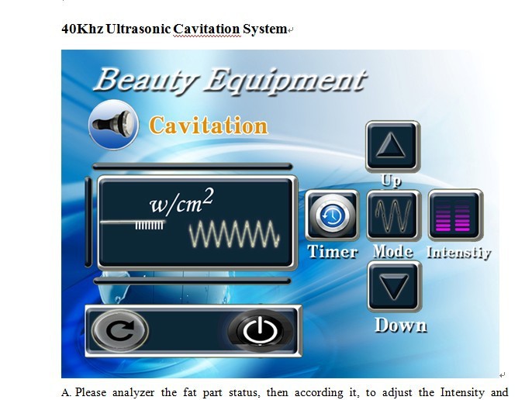Tap the power on/off button

pos(260,330)
